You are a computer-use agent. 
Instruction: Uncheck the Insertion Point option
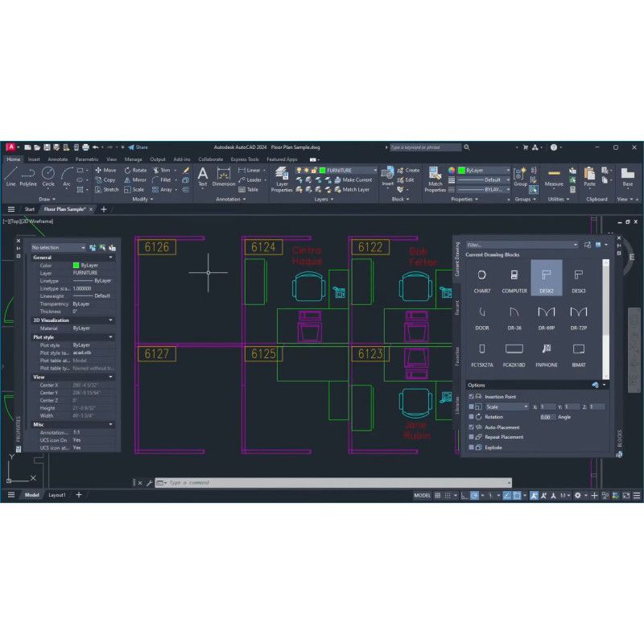472,397
